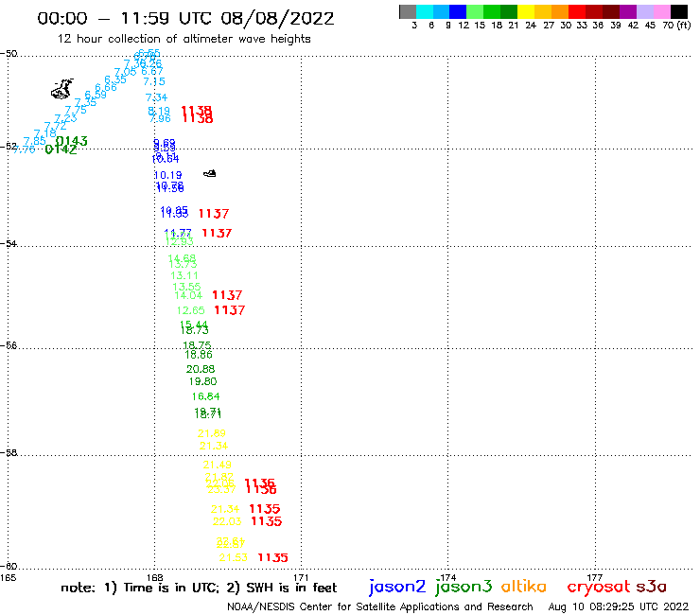
Task: Click the wave height value '13.55'
Action: (x=186, y=287)
